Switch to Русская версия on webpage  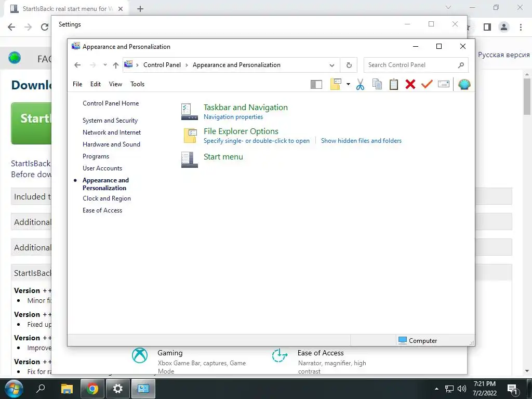(503, 55)
